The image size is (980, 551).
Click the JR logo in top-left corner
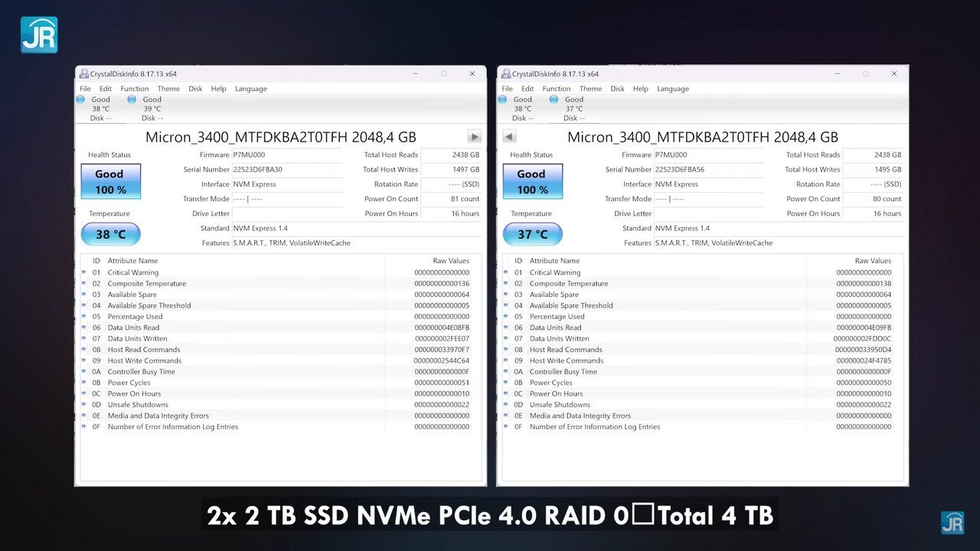click(38, 34)
